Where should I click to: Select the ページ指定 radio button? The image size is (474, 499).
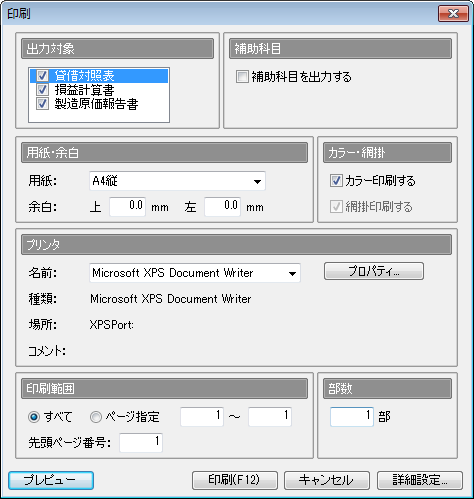point(96,417)
